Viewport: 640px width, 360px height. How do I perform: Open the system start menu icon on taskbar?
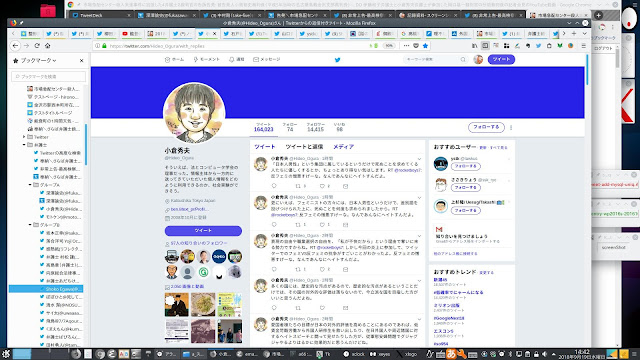[x=6, y=354]
